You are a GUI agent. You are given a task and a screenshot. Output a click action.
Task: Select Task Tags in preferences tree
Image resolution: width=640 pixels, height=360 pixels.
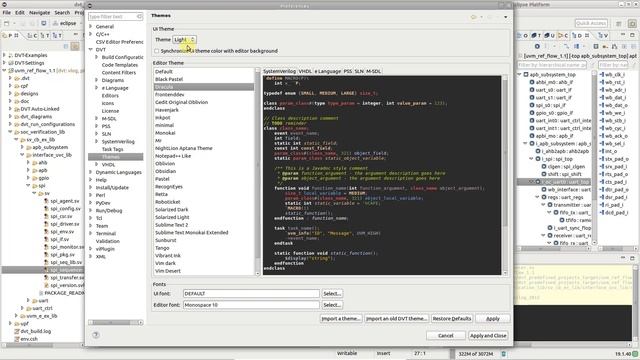(113, 149)
